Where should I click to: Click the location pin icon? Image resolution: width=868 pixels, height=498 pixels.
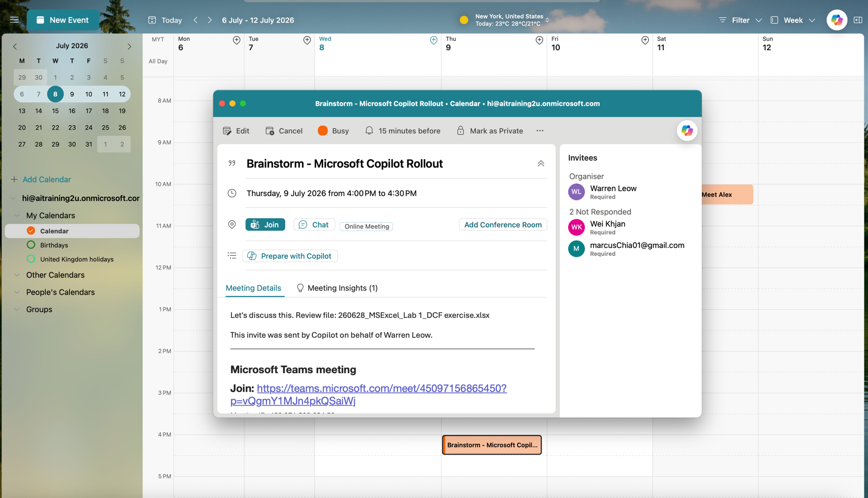tap(232, 224)
